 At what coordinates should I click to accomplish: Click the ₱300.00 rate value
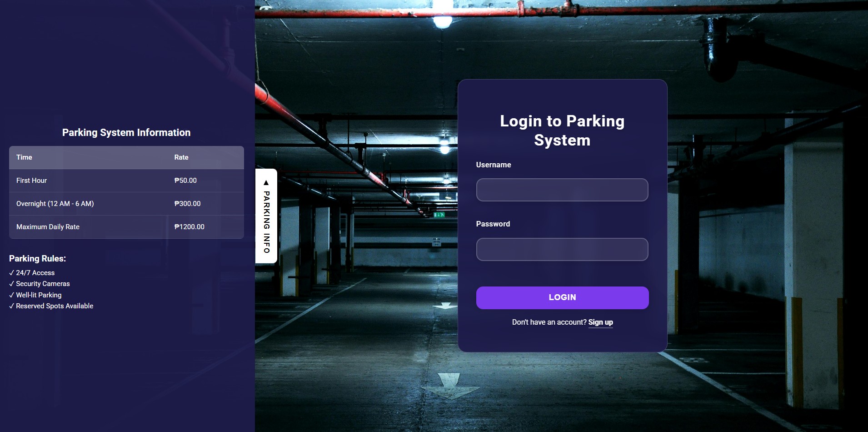coord(187,204)
